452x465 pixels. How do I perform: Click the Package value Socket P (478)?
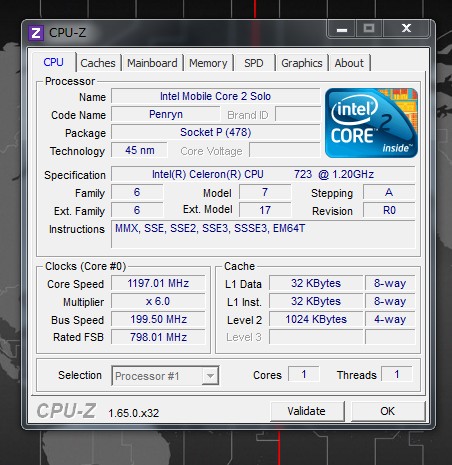point(215,132)
